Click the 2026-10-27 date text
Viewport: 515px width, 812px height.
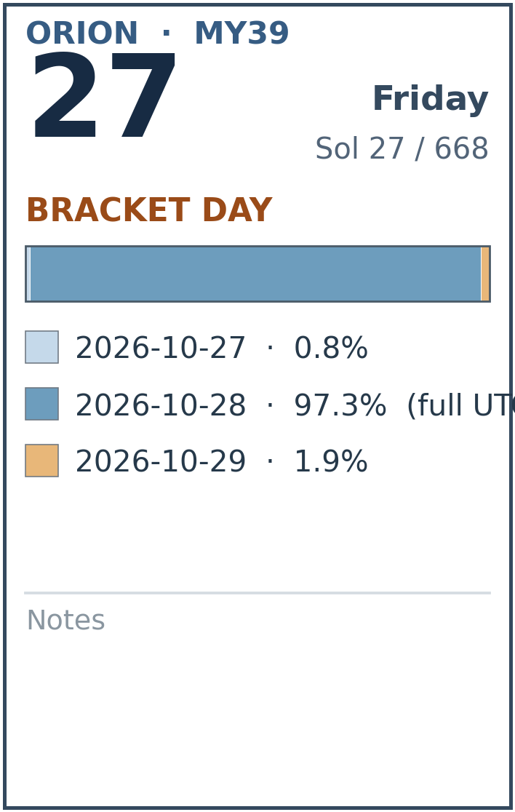pyautogui.click(x=161, y=348)
